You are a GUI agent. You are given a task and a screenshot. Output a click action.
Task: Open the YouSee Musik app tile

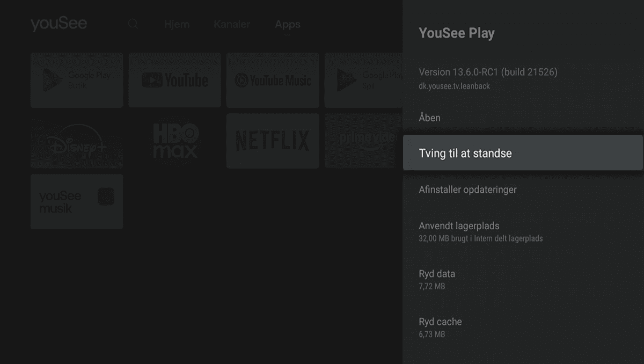[x=77, y=202]
